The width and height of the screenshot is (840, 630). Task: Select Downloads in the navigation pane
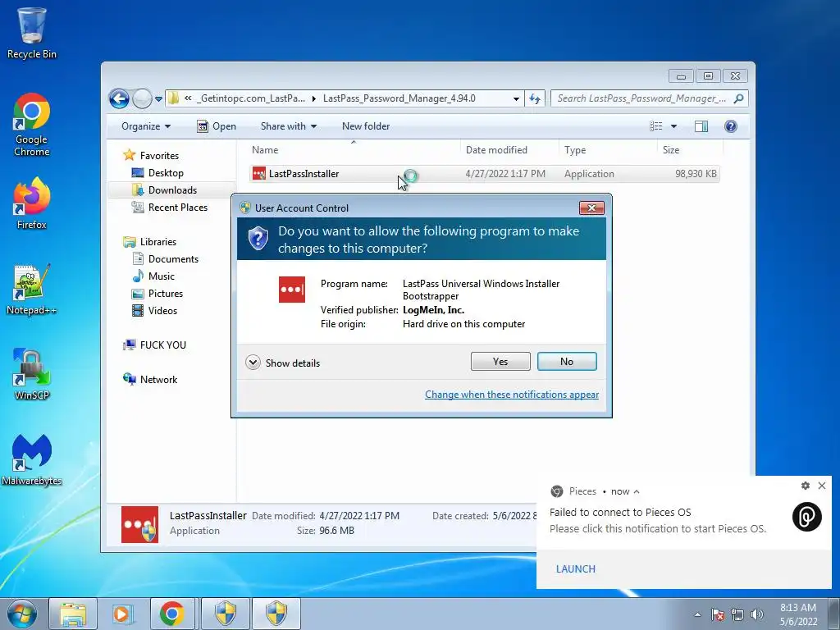point(164,190)
